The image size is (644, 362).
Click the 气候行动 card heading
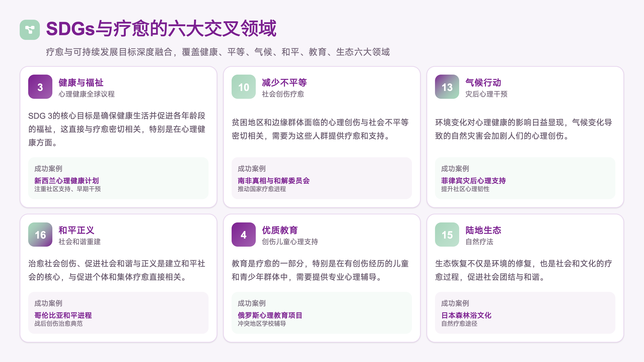coord(483,82)
